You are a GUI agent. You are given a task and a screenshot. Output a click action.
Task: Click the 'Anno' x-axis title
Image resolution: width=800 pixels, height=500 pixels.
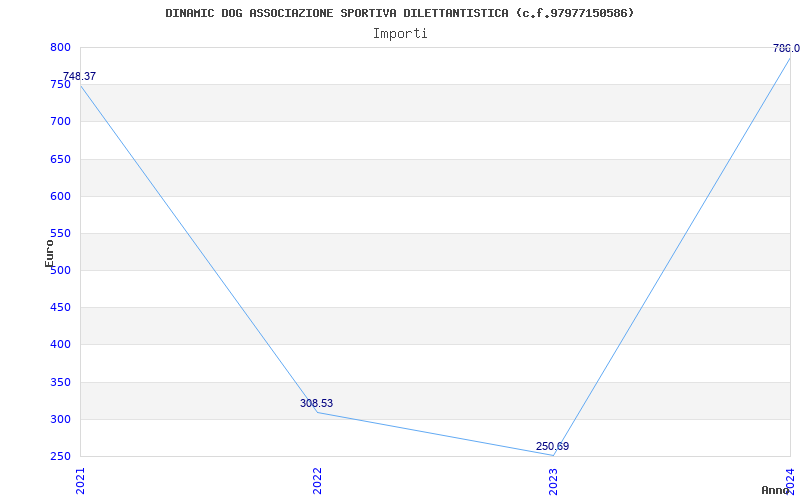click(775, 490)
